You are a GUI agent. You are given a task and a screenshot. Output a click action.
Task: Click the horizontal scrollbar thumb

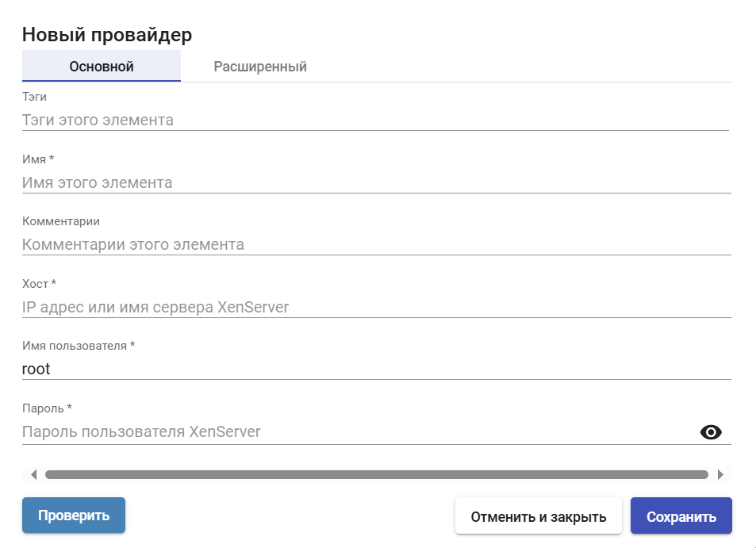[x=376, y=475]
